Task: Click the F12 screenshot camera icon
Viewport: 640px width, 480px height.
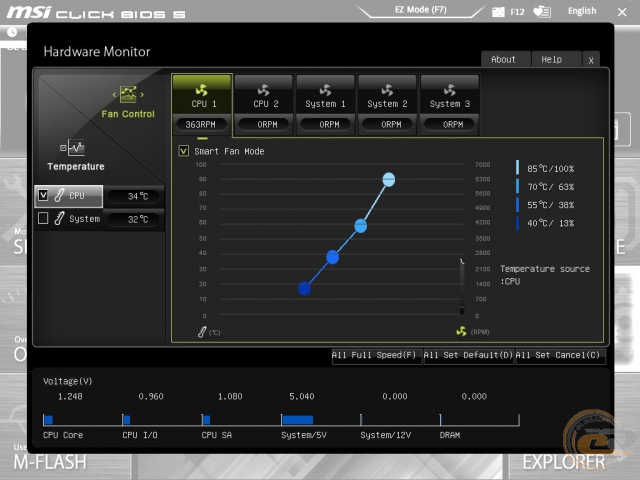Action: tap(498, 12)
